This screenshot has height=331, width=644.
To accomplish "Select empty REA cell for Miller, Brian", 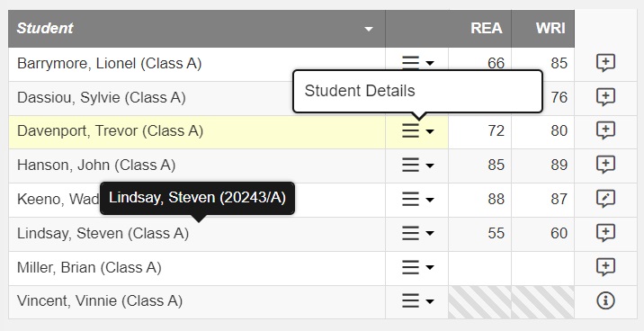I will point(479,268).
